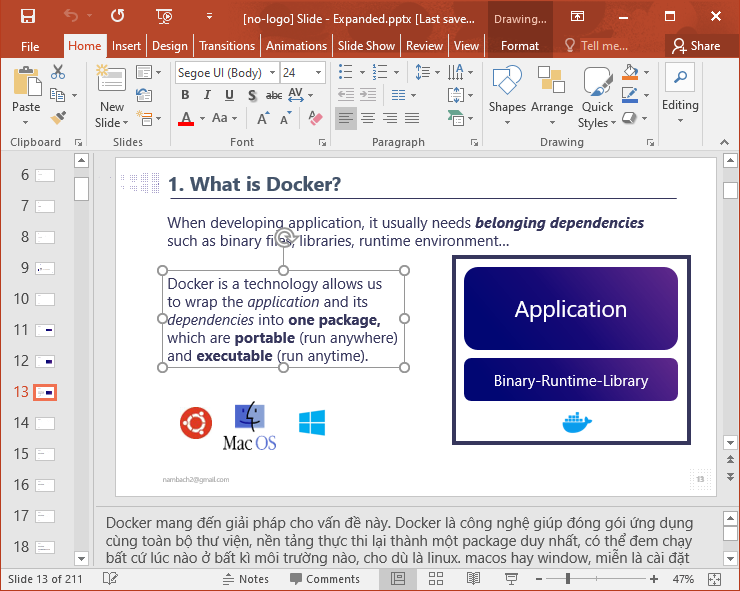Switch to Reading View icon in status bar
Image resolution: width=740 pixels, height=591 pixels.
click(x=473, y=578)
